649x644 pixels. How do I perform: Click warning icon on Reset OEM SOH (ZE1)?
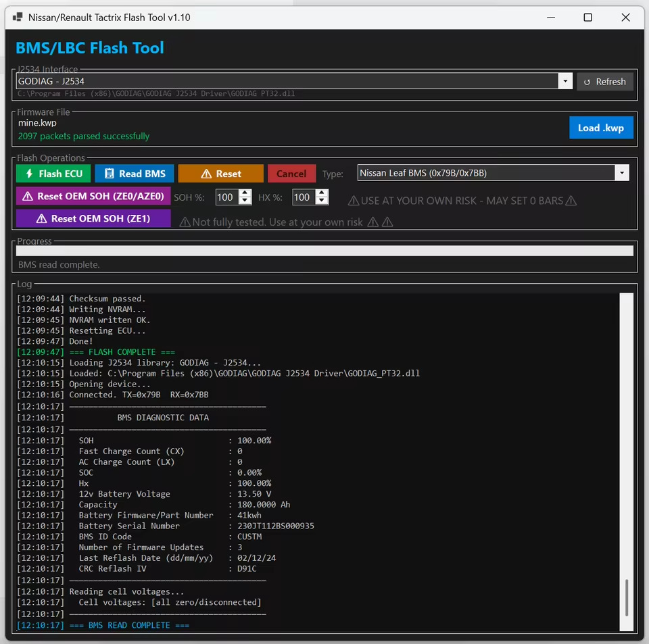[x=41, y=218]
